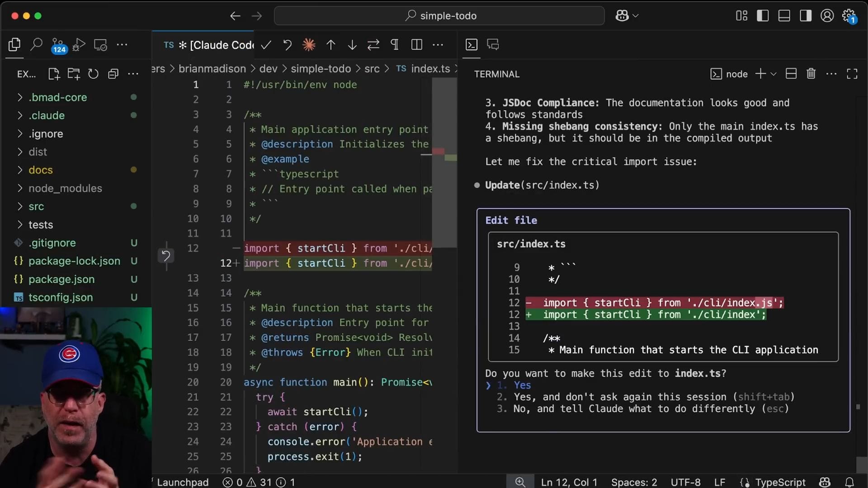The width and height of the screenshot is (868, 488).
Task: Accept changes with the checkmark icon
Action: point(266,45)
